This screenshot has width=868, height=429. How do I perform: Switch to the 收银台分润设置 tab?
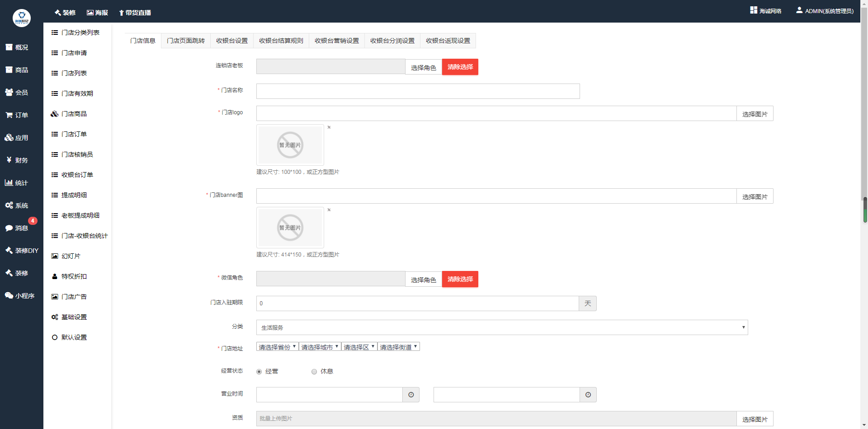click(x=392, y=41)
